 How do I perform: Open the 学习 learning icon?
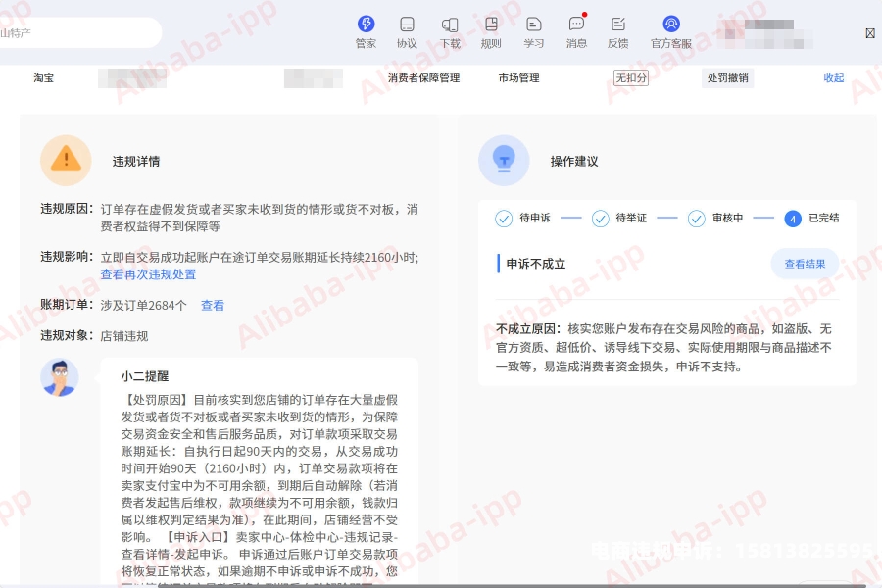pyautogui.click(x=534, y=24)
